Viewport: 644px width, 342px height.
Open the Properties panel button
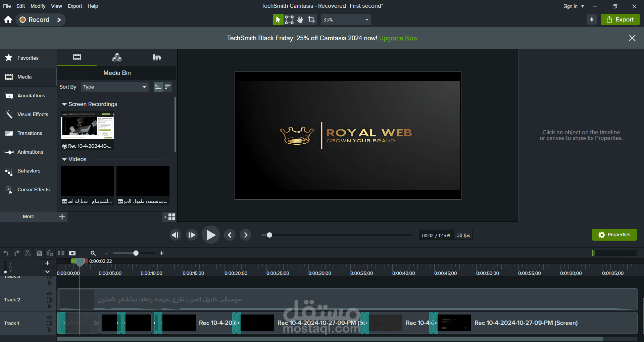614,235
